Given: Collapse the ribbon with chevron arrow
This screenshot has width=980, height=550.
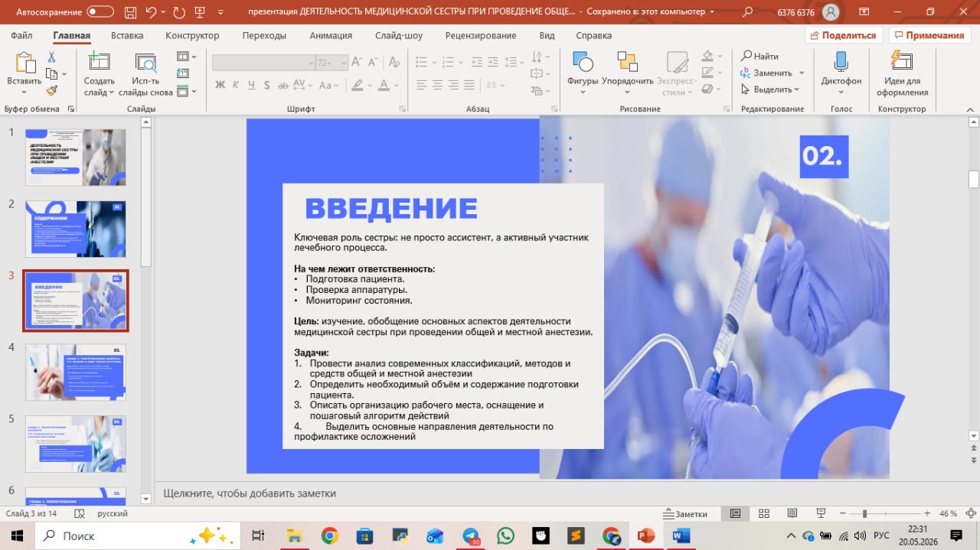Looking at the screenshot, I should tap(969, 109).
